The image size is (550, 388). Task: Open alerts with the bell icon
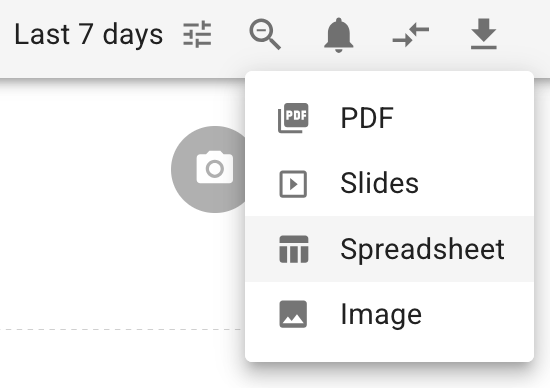(338, 35)
